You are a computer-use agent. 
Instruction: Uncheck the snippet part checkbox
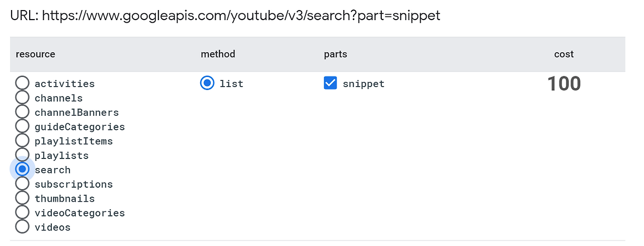click(x=330, y=84)
